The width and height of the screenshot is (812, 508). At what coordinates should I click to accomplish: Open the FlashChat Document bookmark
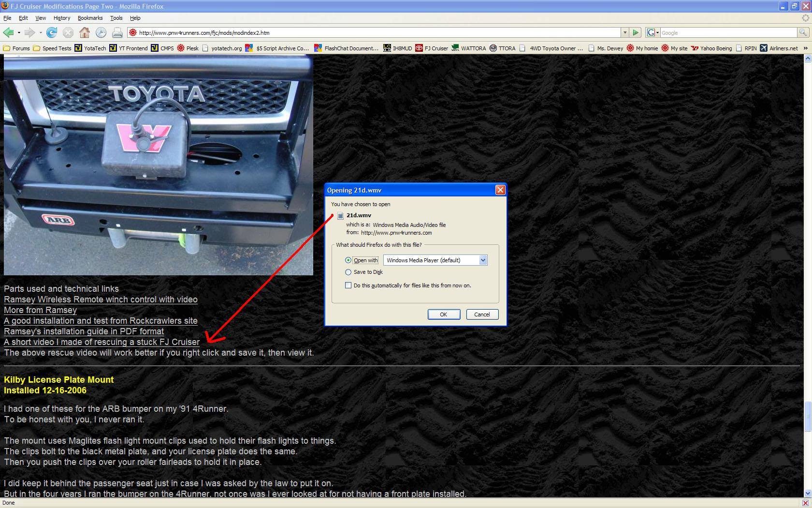347,48
